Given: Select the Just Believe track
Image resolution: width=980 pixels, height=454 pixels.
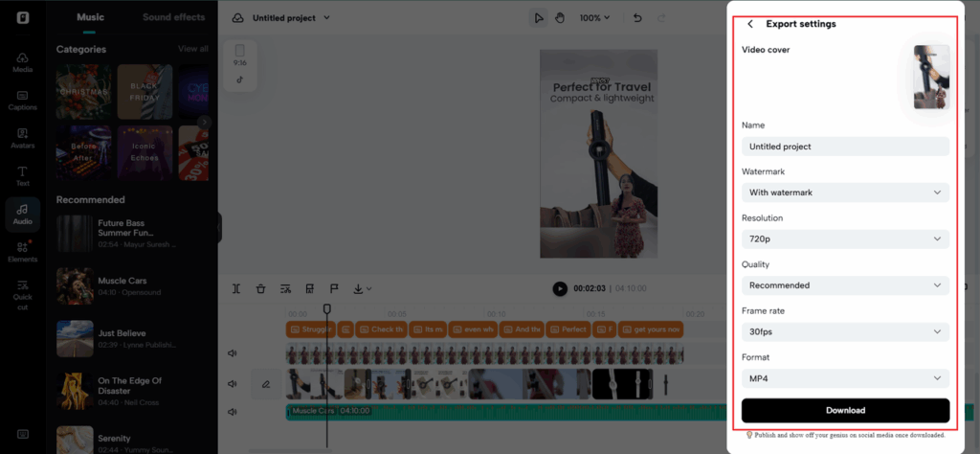Looking at the screenshot, I should (x=132, y=338).
